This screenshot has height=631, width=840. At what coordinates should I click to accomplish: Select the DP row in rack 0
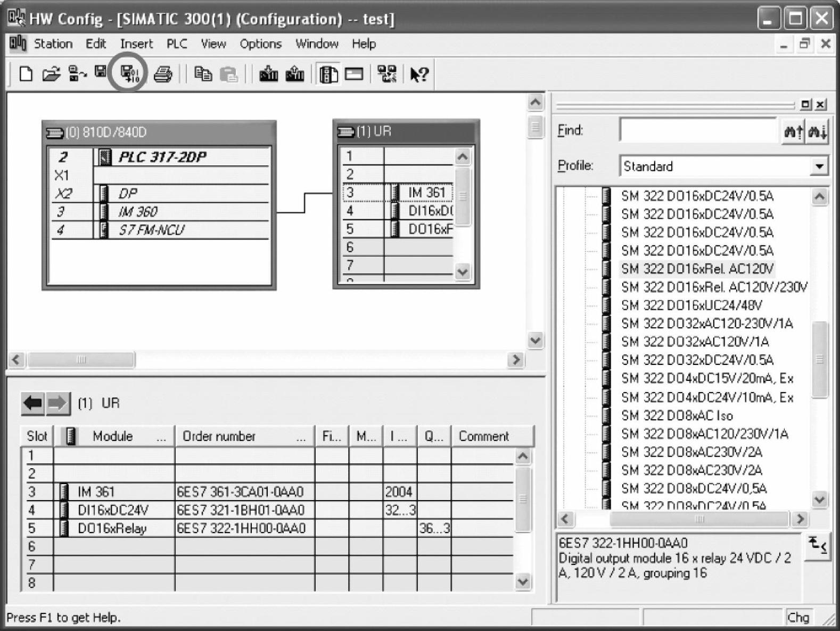pyautogui.click(x=160, y=194)
